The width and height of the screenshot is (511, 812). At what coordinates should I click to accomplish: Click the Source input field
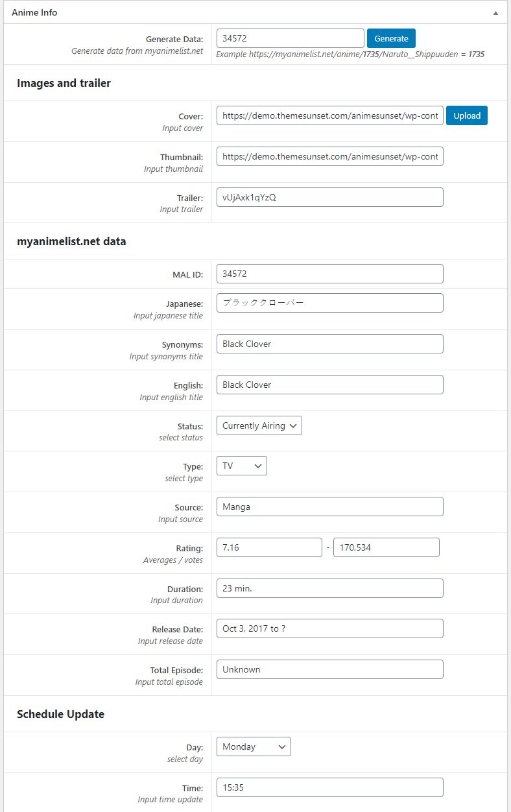point(329,507)
